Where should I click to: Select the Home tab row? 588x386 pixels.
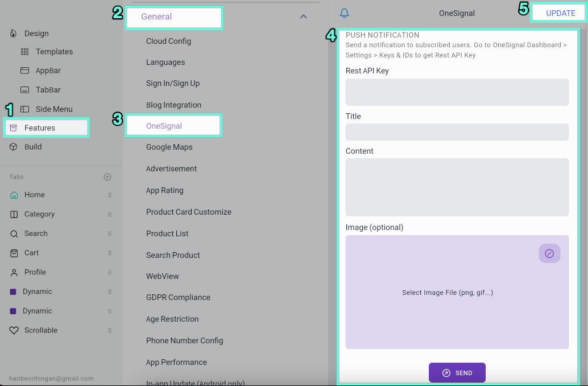click(61, 195)
